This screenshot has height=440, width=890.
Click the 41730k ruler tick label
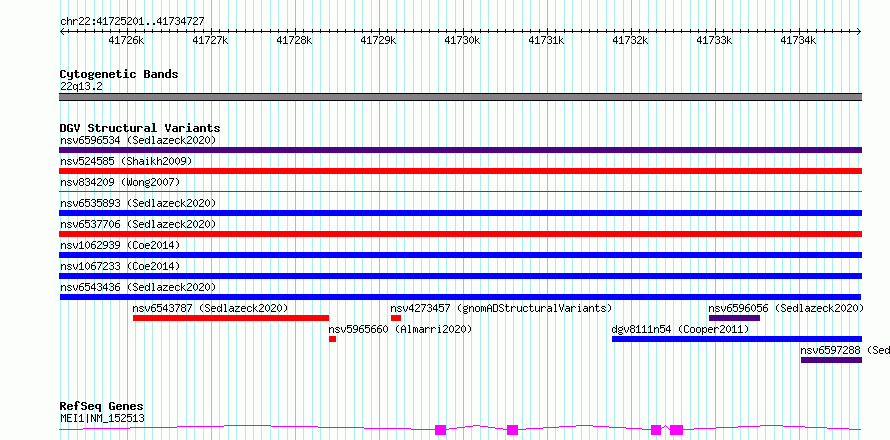coord(463,40)
